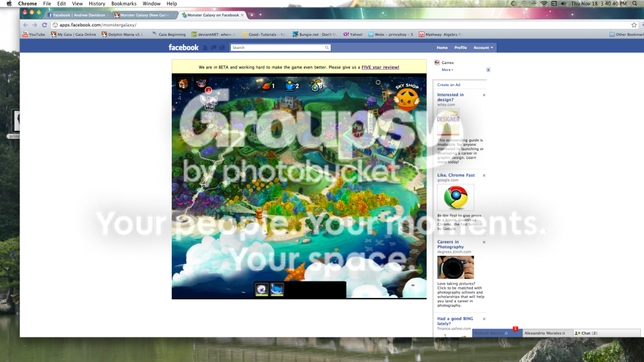
Task: Go back with Chrome back arrow
Action: tap(25, 25)
